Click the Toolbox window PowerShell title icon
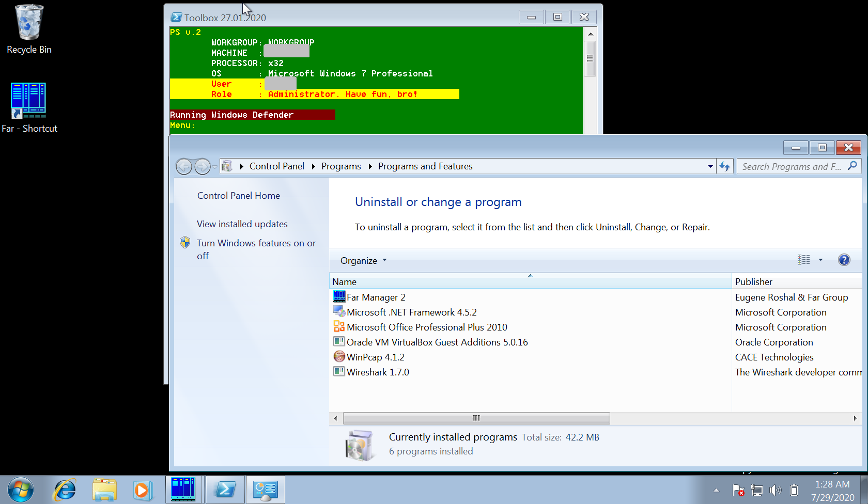The image size is (868, 504). [x=176, y=18]
